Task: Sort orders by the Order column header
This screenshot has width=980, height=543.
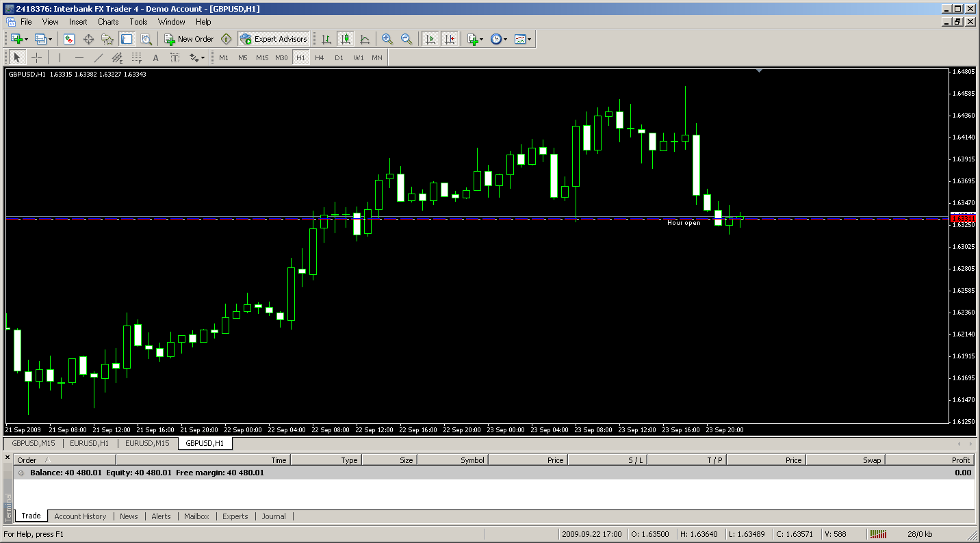Action: [65, 460]
